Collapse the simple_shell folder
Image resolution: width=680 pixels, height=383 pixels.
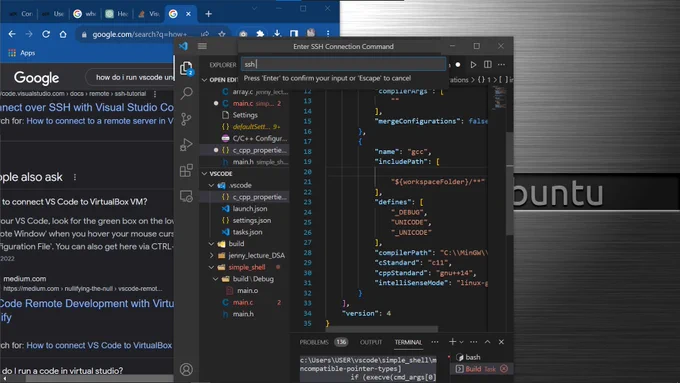[211, 267]
